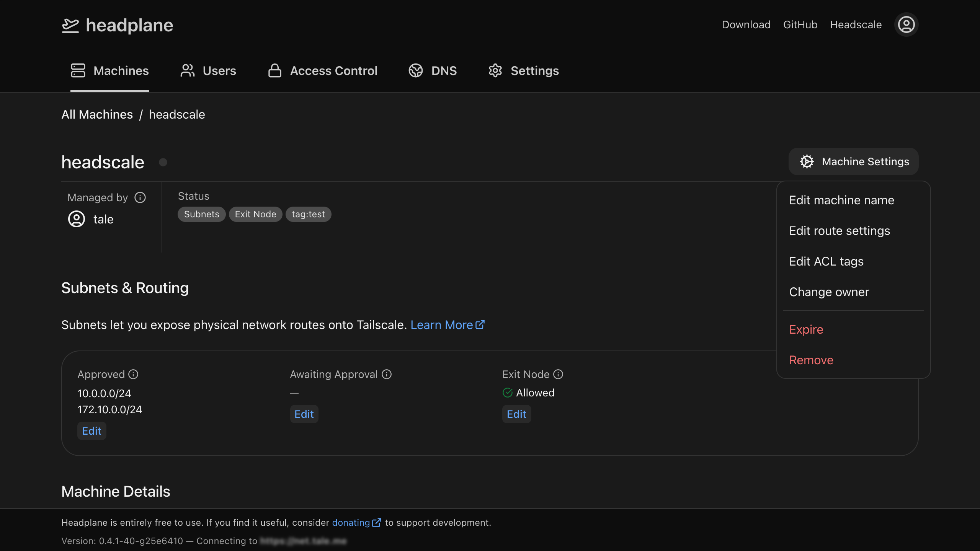Toggle the Machine Settings dropdown button
This screenshot has width=980, height=551.
click(x=853, y=161)
